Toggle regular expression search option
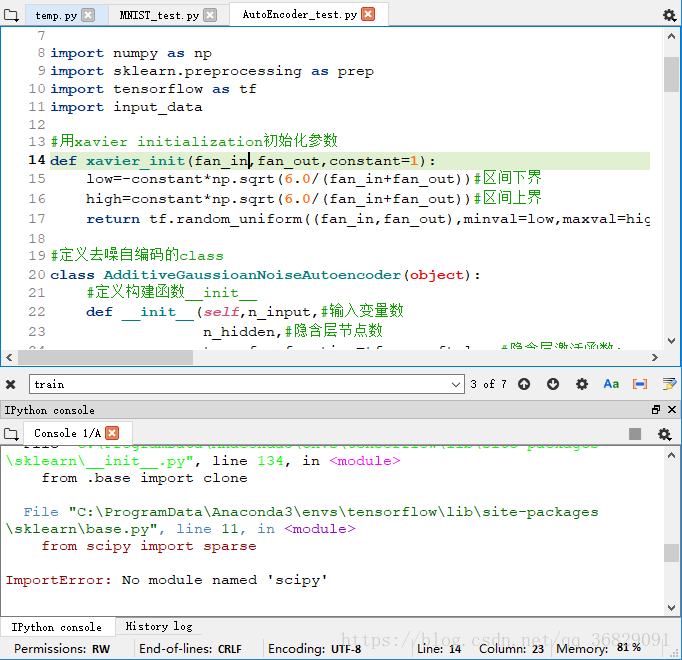This screenshot has height=660, width=682. [x=582, y=384]
